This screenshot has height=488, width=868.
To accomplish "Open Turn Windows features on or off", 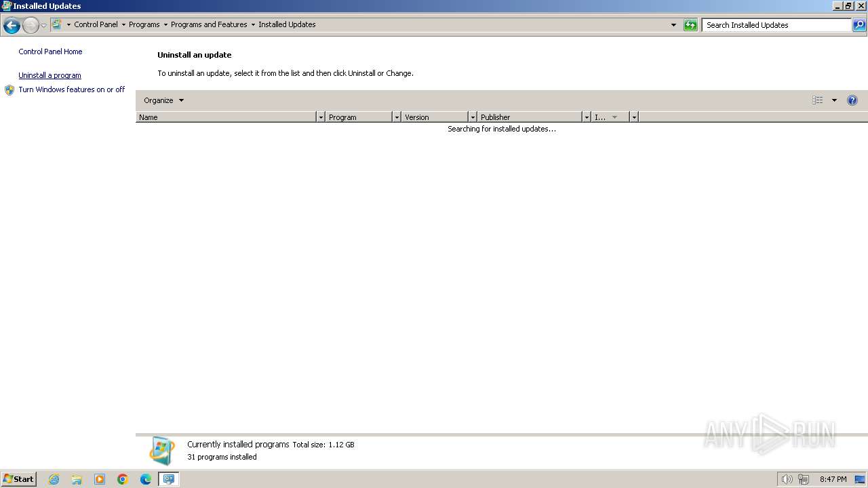I will point(72,89).
